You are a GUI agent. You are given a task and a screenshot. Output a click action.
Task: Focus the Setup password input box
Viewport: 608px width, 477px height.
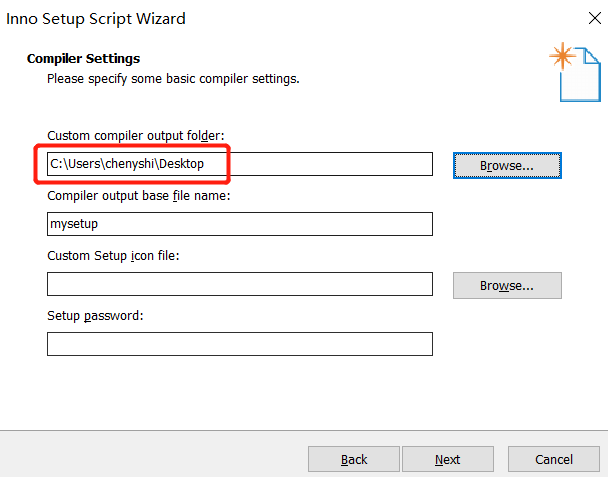240,344
